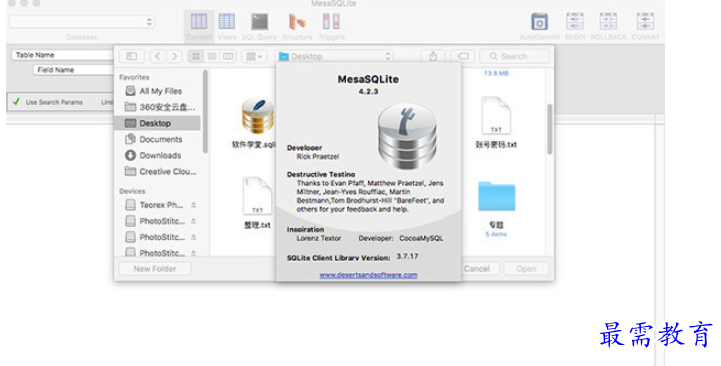
Task: Eject the Teorex Ph... device
Action: (x=194, y=205)
